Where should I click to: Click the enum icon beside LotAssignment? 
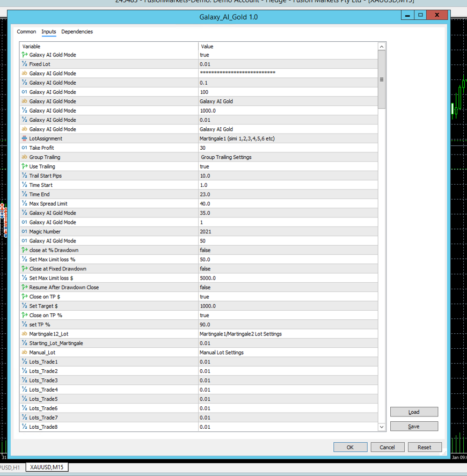click(x=25, y=138)
